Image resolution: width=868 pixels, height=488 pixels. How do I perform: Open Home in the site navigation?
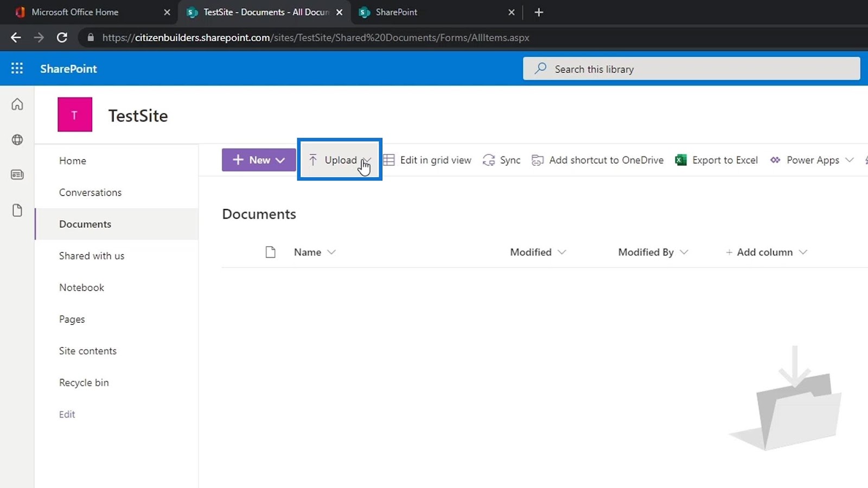[x=73, y=160]
